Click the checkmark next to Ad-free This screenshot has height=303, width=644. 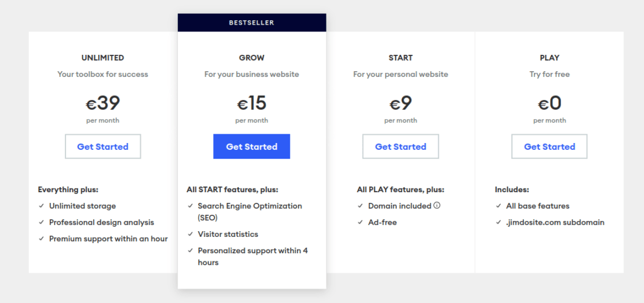coord(360,222)
